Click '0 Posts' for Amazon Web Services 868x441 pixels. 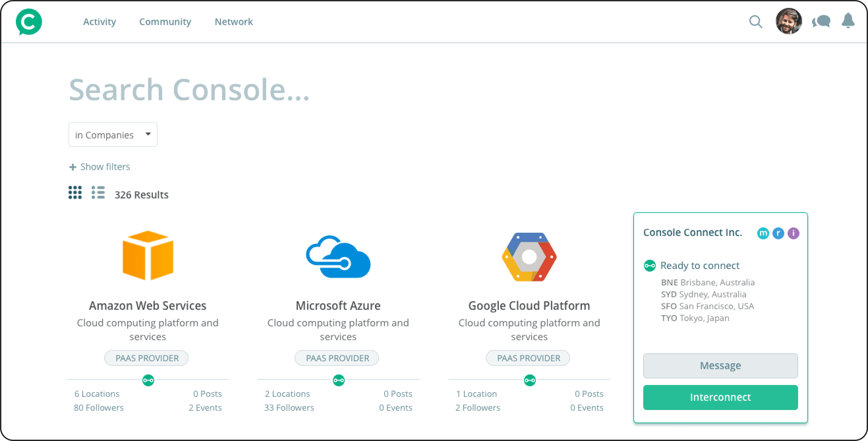208,394
